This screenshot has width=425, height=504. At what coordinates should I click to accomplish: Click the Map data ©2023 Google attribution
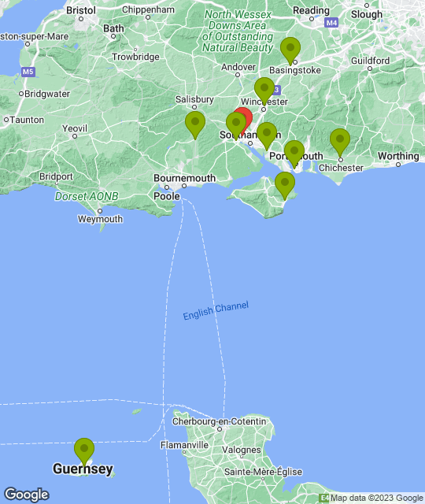(376, 498)
